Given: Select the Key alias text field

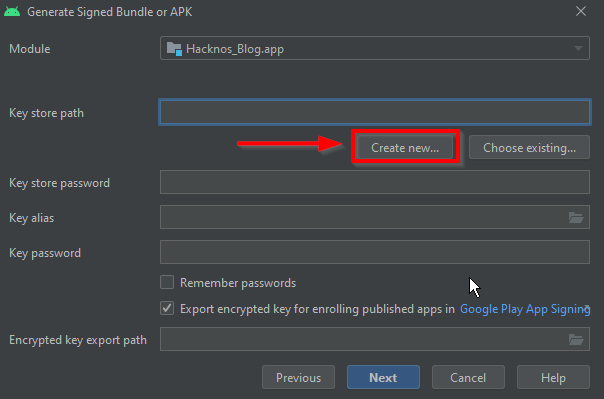Looking at the screenshot, I should 364,217.
